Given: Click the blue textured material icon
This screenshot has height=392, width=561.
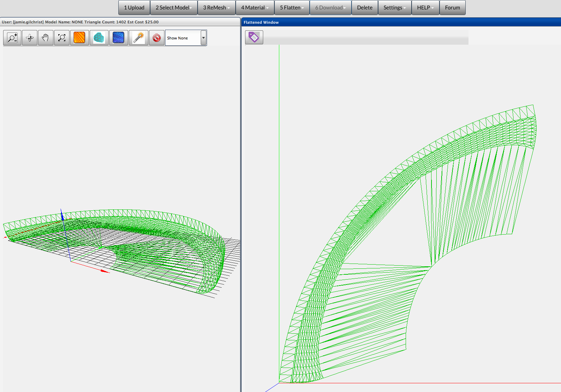Looking at the screenshot, I should click(x=118, y=38).
